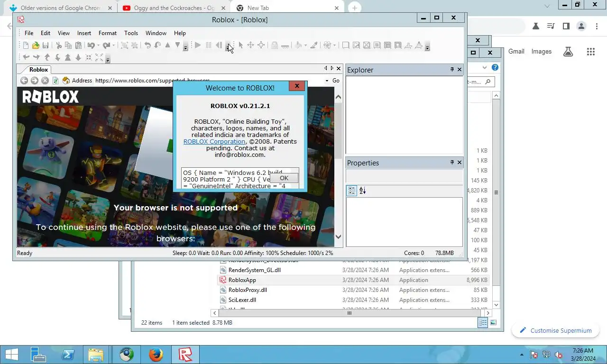Click the Firefox icon in the taskbar

coord(156,355)
